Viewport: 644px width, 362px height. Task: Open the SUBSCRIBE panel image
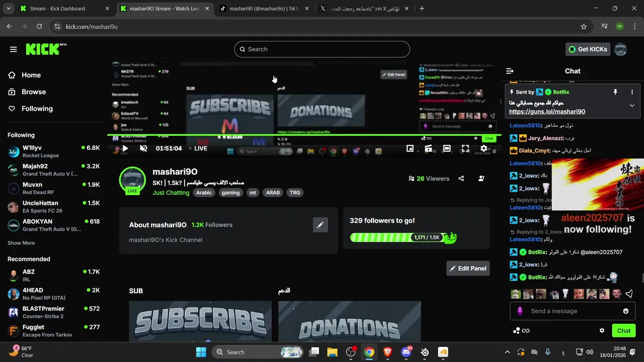(x=200, y=321)
